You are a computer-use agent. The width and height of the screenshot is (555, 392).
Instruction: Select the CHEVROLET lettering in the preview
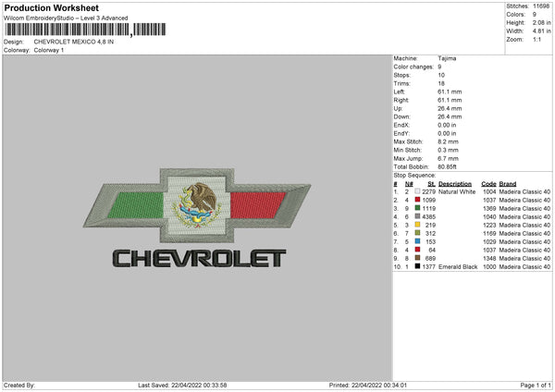199,259
